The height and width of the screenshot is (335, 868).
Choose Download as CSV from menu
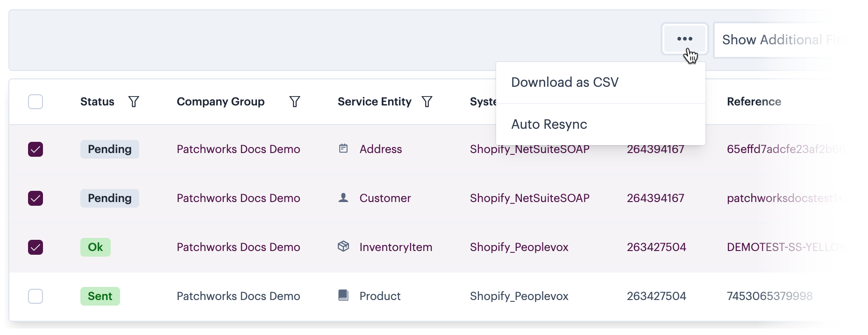click(564, 83)
